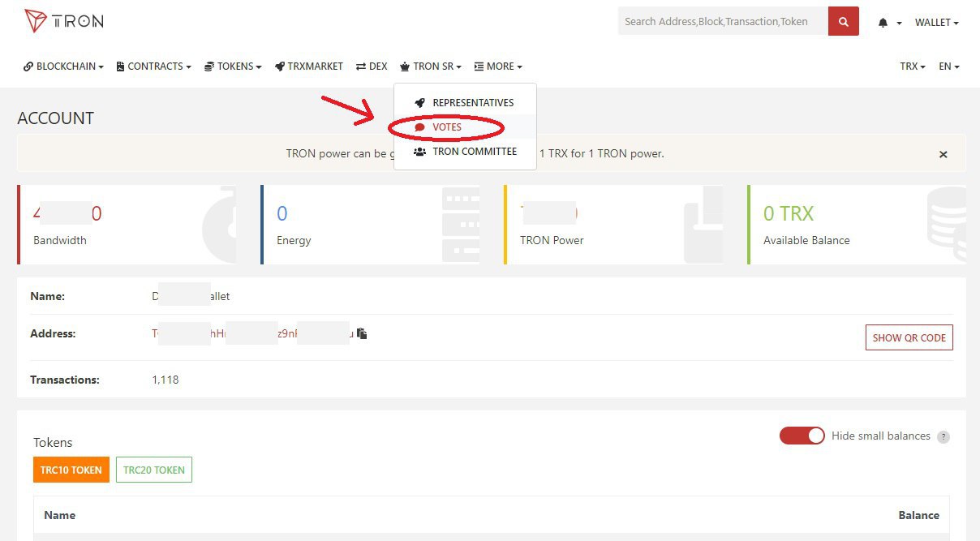Click the TRON logo

(63, 21)
